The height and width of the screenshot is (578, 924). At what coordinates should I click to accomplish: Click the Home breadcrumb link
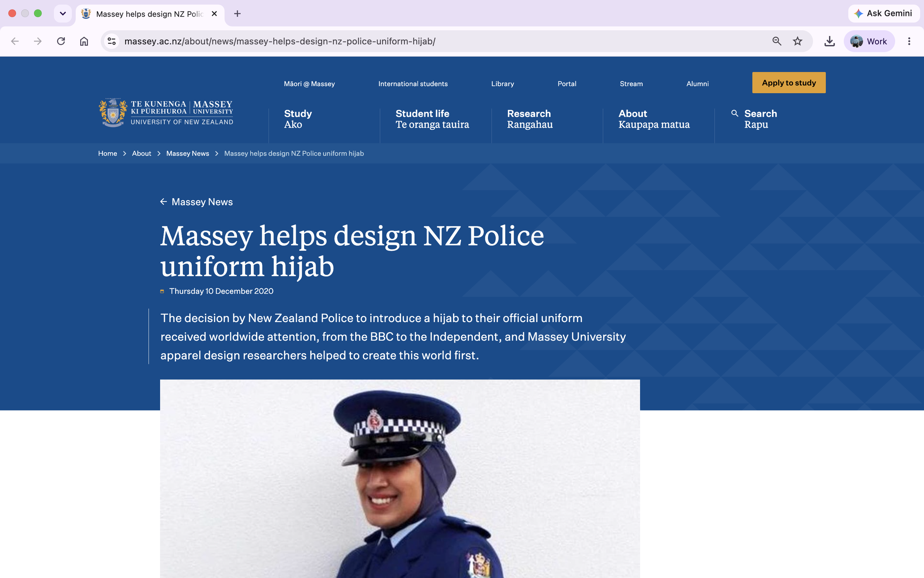pyautogui.click(x=107, y=153)
